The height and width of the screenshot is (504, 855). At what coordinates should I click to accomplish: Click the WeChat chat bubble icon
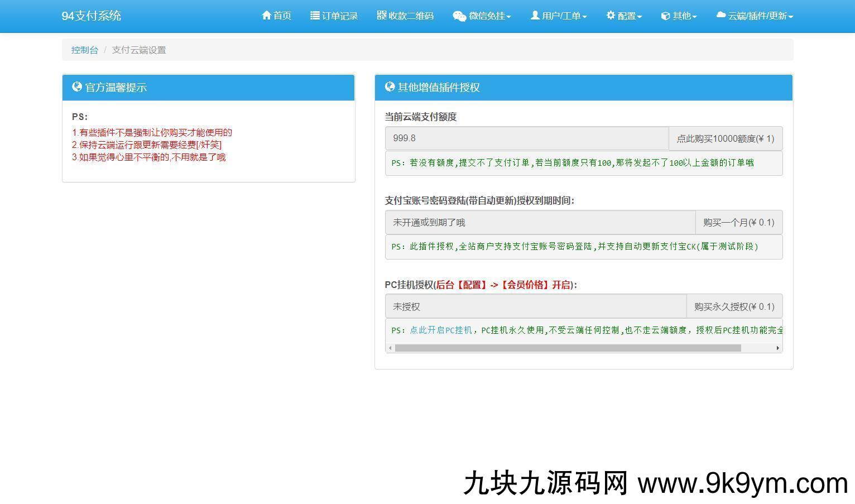tap(459, 16)
